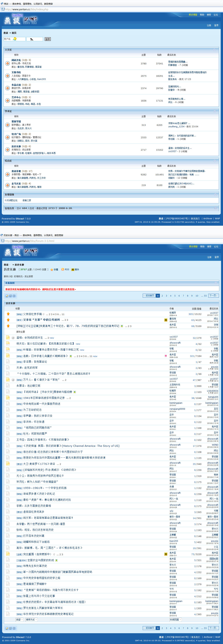Open the 阅读沙龙 forum link

point(16,60)
